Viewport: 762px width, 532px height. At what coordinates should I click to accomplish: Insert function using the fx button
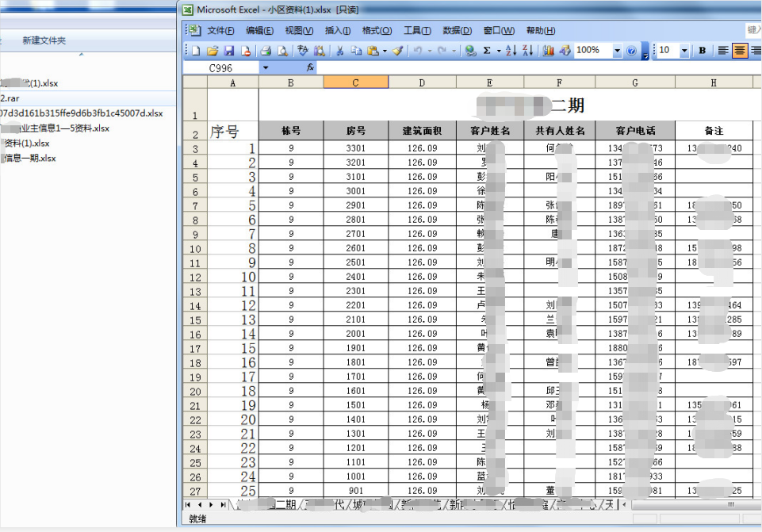click(310, 68)
